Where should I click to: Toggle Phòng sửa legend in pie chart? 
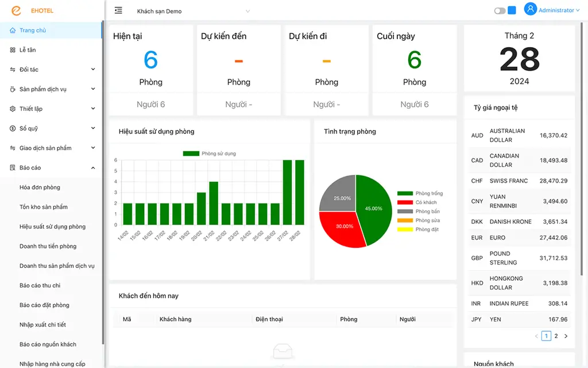click(x=419, y=220)
